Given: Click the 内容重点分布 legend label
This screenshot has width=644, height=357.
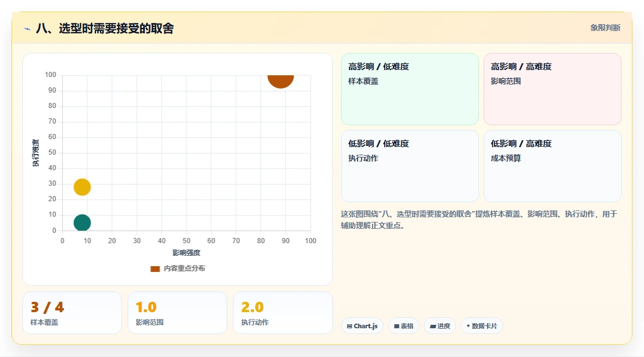Looking at the screenshot, I should point(184,268).
